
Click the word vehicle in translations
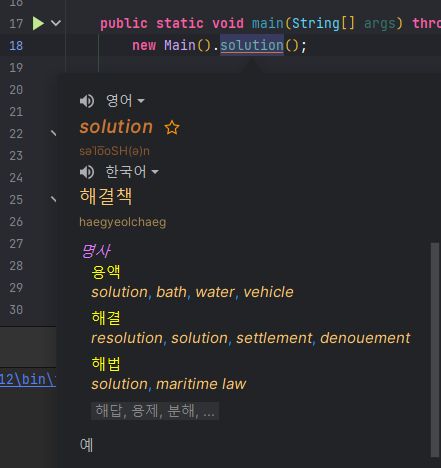pos(268,292)
